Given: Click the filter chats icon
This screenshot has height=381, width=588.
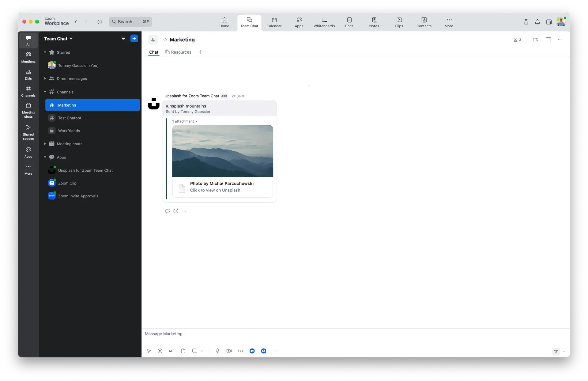Looking at the screenshot, I should click(123, 39).
